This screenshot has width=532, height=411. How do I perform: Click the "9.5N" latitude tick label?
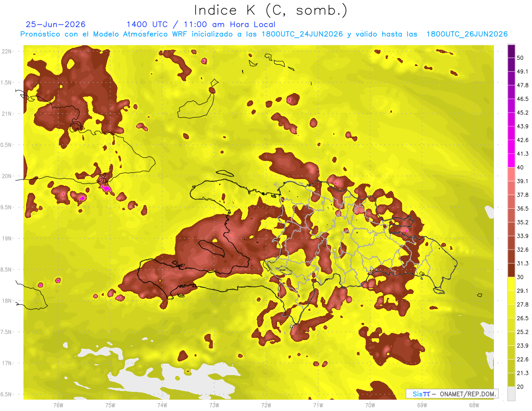pyautogui.click(x=7, y=207)
